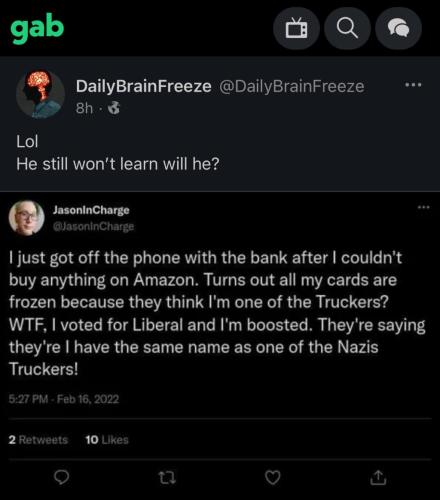View the 2 Retweets list
The height and width of the screenshot is (500, 440).
click(x=38, y=440)
